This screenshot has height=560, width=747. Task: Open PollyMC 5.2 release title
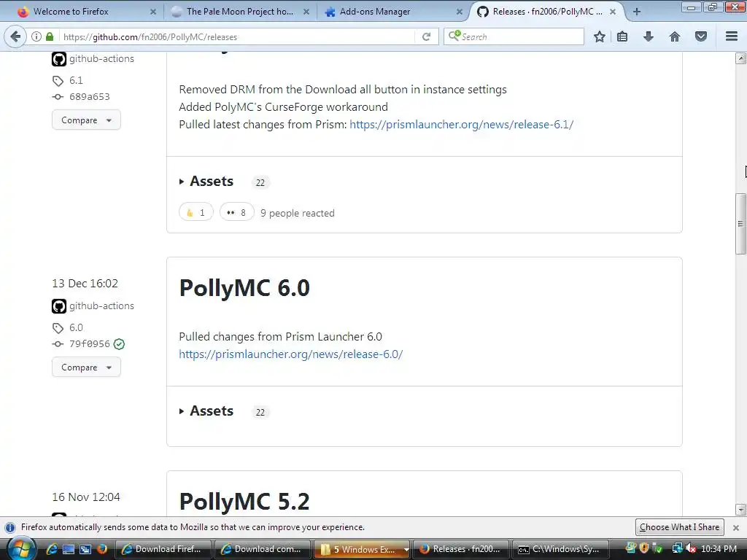click(244, 502)
